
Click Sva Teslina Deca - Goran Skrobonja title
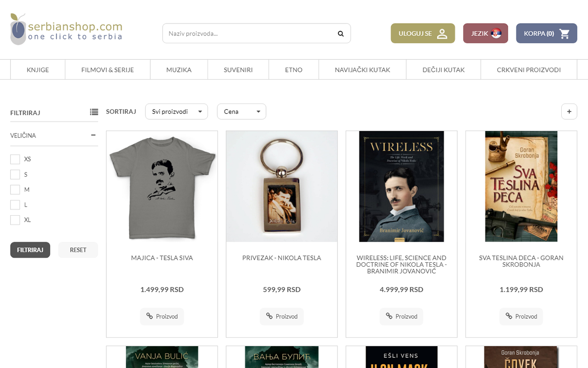point(521,261)
